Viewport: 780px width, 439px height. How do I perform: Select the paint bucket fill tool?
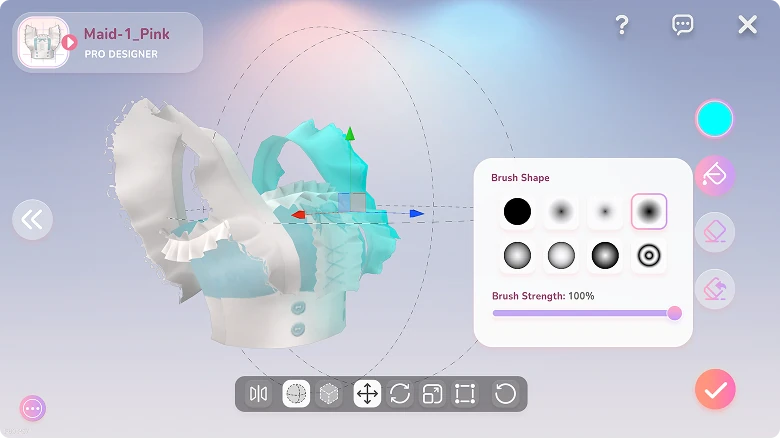coord(715,175)
